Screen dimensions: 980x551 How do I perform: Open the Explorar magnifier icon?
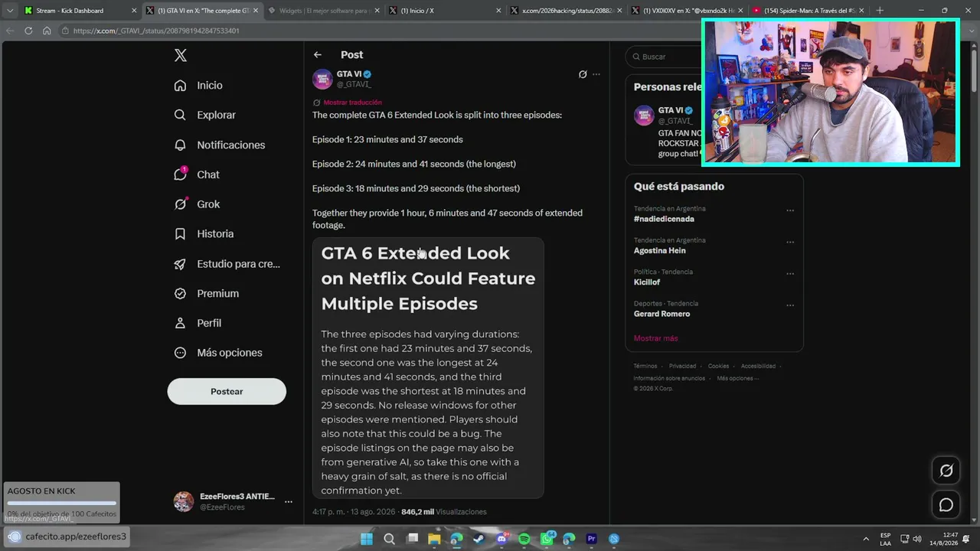[x=180, y=115]
